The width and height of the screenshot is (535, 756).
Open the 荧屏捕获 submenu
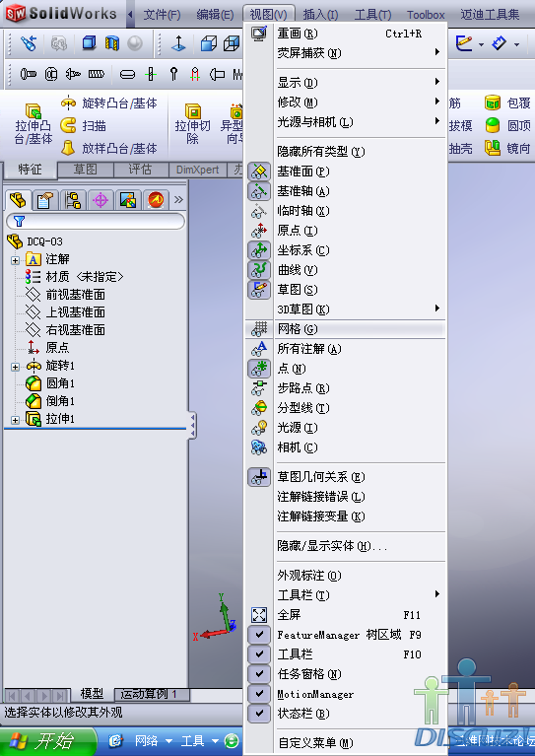(346, 53)
